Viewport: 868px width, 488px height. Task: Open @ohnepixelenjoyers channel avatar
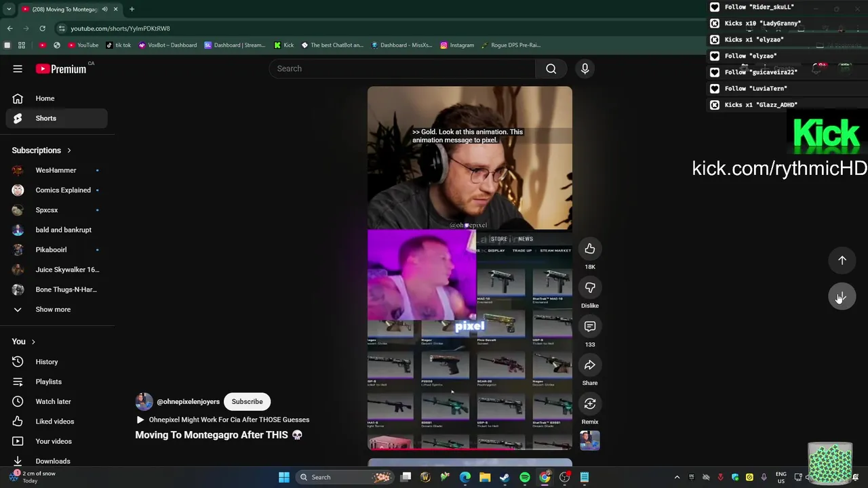(x=144, y=401)
